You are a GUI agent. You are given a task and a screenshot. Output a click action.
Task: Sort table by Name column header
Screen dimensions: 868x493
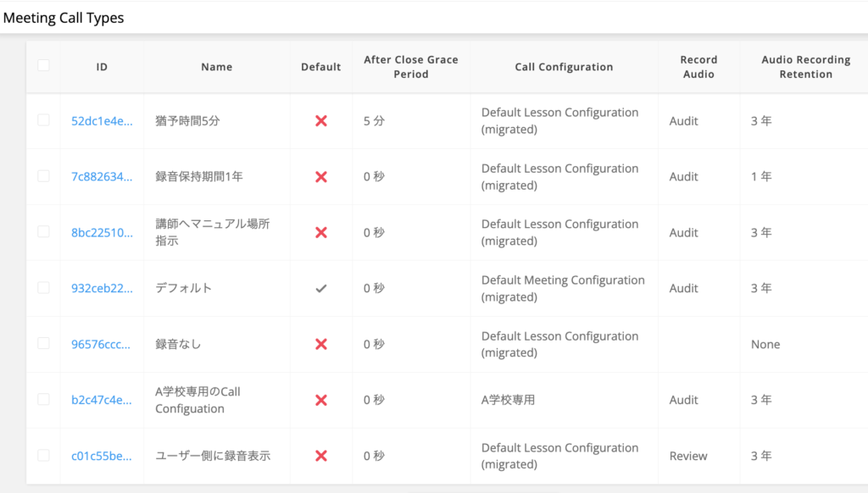[x=216, y=67]
